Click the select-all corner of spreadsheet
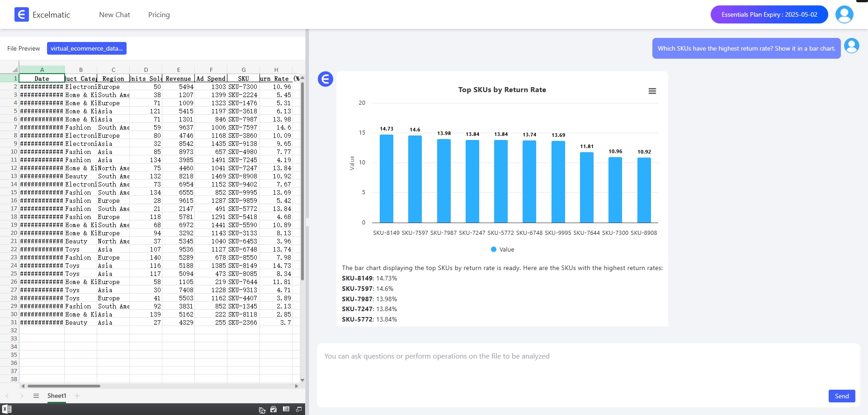The width and height of the screenshot is (868, 415). pos(14,70)
